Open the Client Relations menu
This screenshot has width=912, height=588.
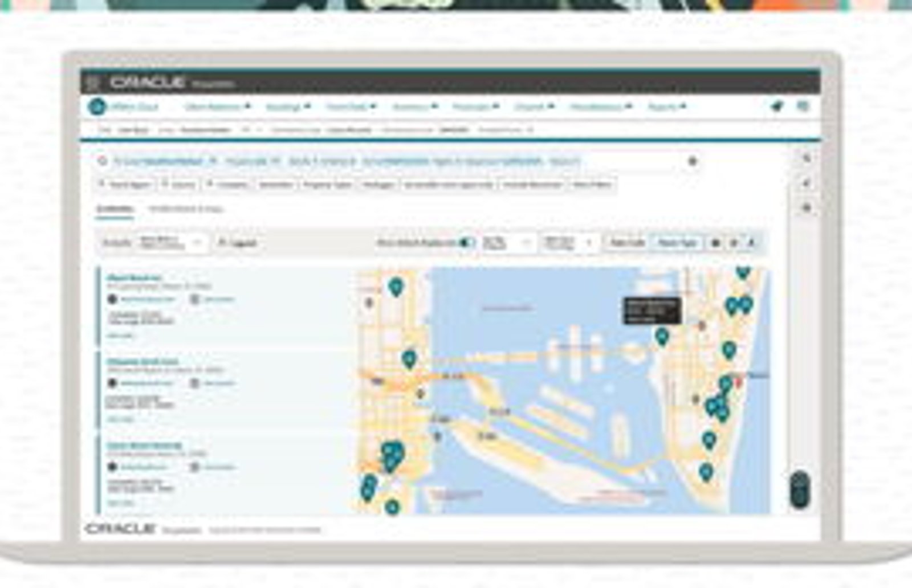click(x=218, y=107)
